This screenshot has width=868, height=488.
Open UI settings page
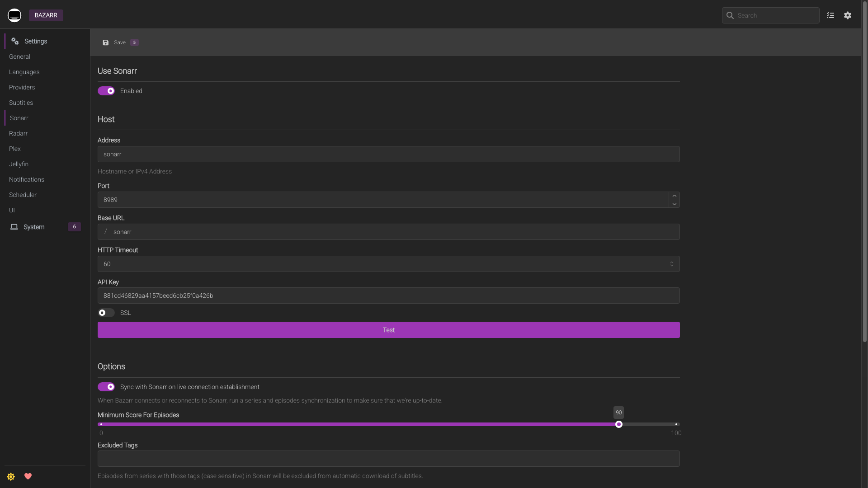click(x=12, y=210)
